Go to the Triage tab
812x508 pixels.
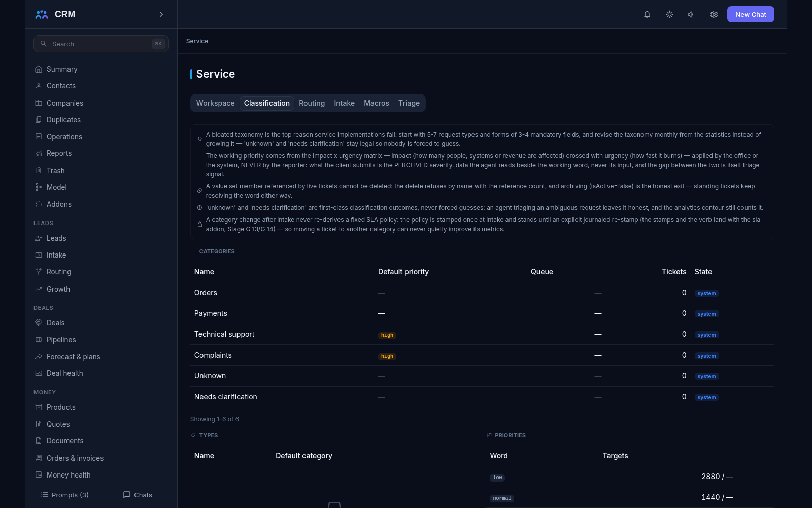point(409,103)
